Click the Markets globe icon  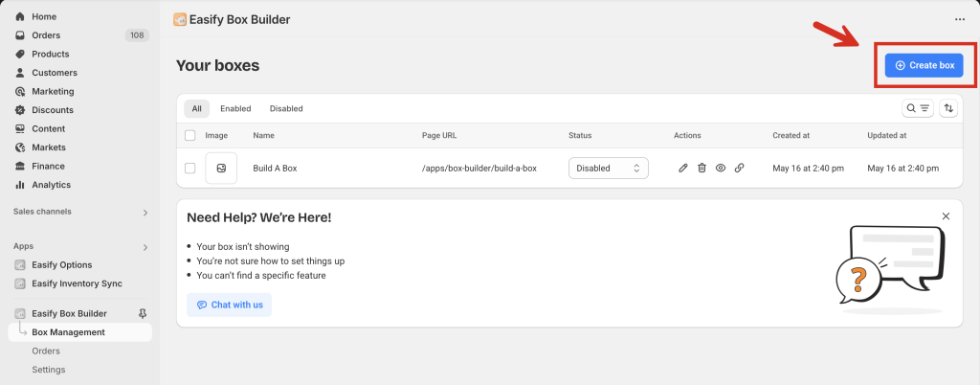(x=20, y=147)
